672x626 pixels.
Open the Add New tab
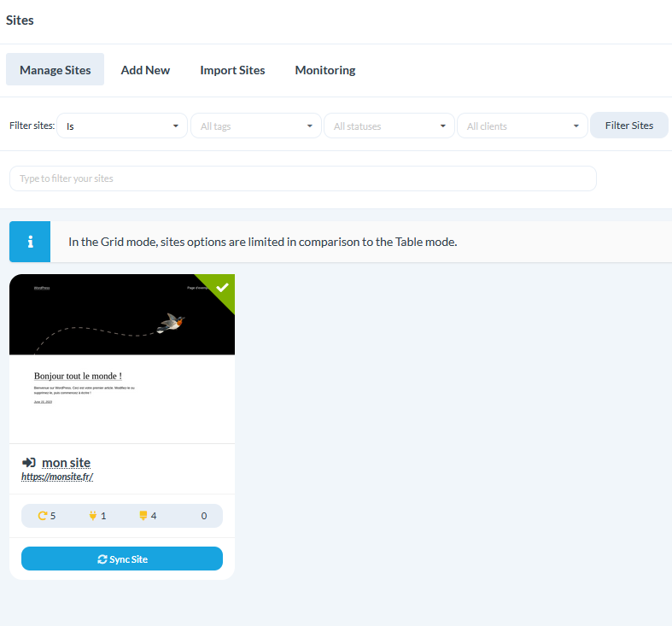(145, 70)
